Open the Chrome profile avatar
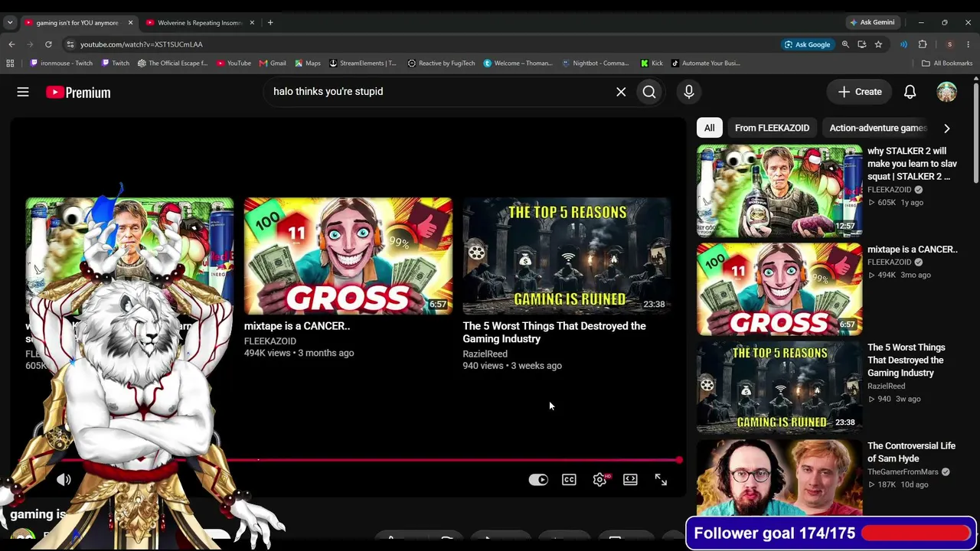The width and height of the screenshot is (980, 551). (949, 44)
